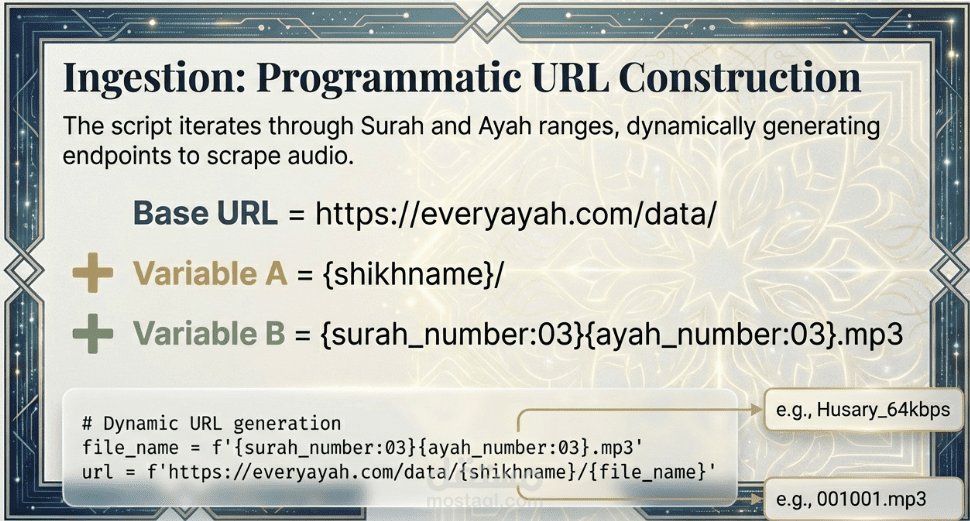Screen dimensions: 970x521
Task: Click the https://everyayah.com/data/ base URL text
Action: pyautogui.click(x=515, y=214)
